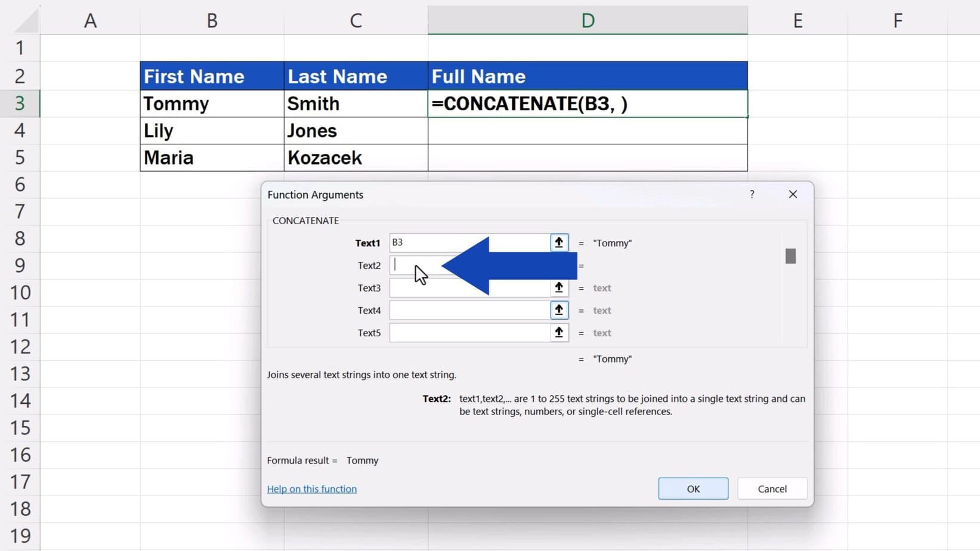This screenshot has width=980, height=551.
Task: Click the scrollbar thumb inside the dialog
Action: click(x=790, y=255)
